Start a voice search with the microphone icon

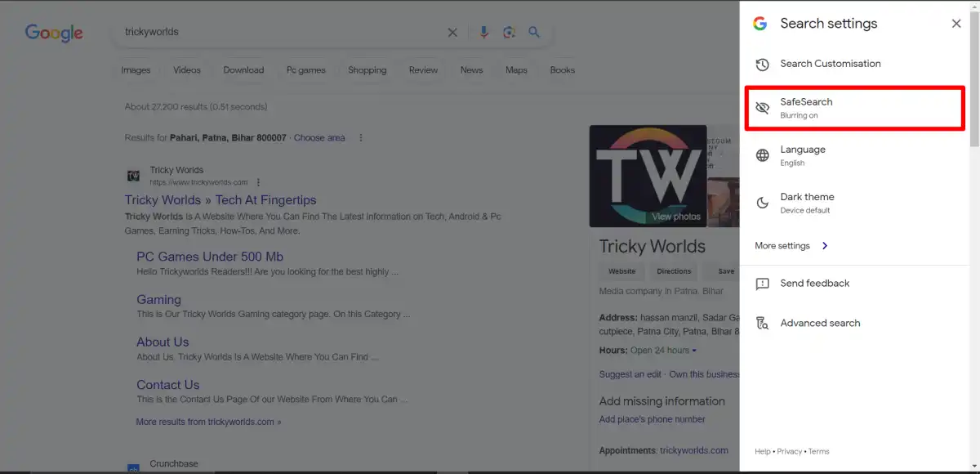(483, 32)
